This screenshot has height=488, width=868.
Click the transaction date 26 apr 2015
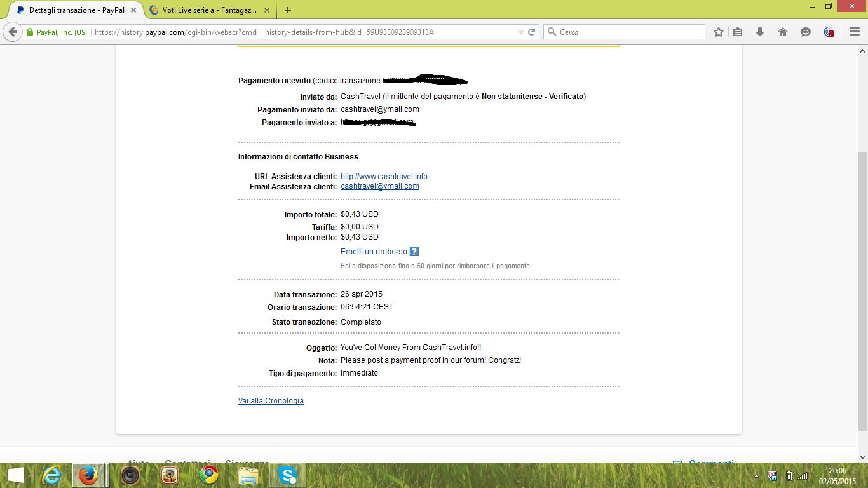362,294
